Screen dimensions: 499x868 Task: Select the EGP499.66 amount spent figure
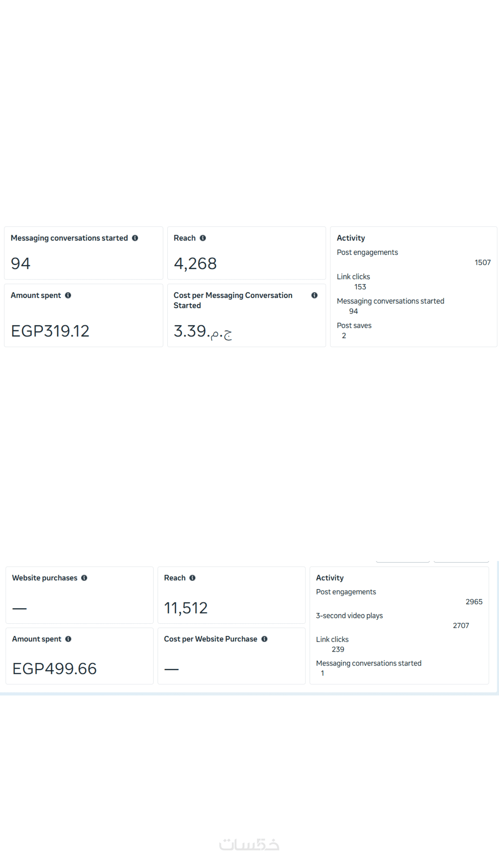[x=54, y=669]
